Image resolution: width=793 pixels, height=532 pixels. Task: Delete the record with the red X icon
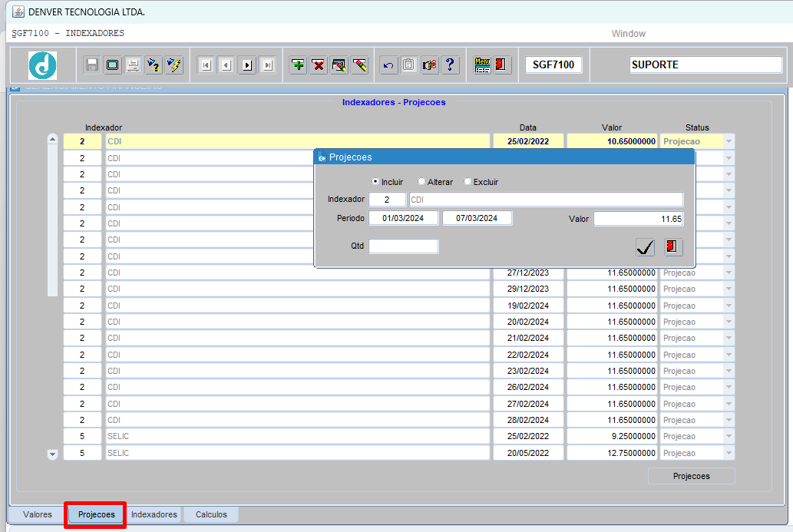click(319, 65)
